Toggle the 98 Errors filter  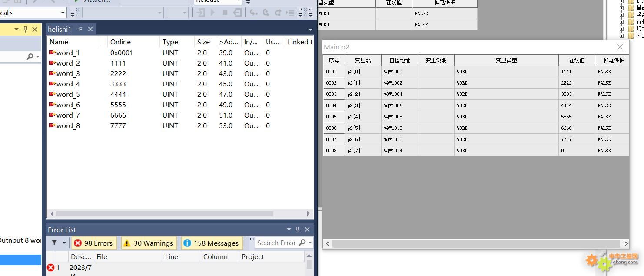click(x=94, y=243)
